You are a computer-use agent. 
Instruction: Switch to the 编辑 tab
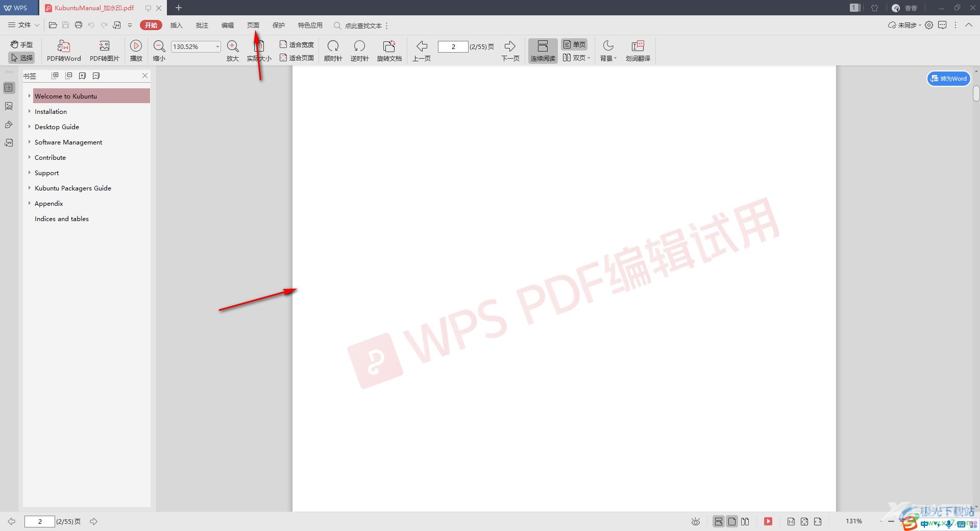coord(228,25)
